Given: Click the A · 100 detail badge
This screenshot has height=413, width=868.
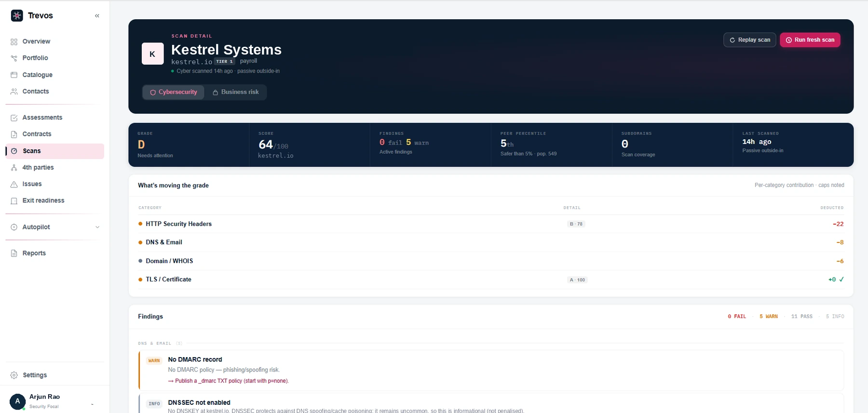Looking at the screenshot, I should point(577,280).
